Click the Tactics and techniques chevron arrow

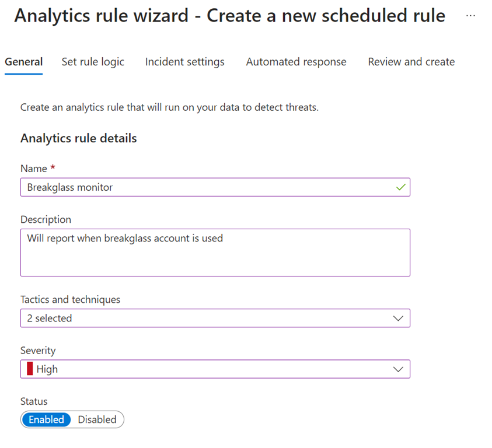pos(398,318)
